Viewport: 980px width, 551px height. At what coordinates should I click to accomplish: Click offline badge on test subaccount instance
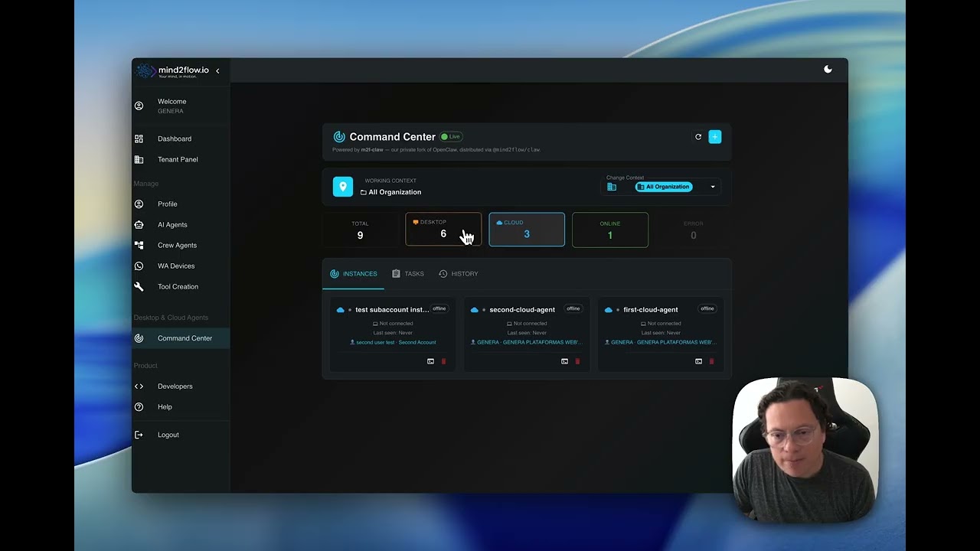(439, 309)
